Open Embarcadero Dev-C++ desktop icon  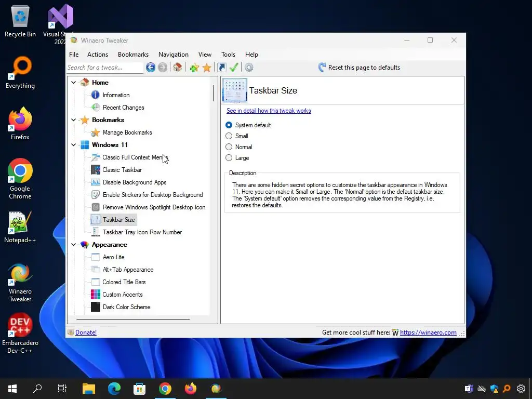[x=20, y=334]
